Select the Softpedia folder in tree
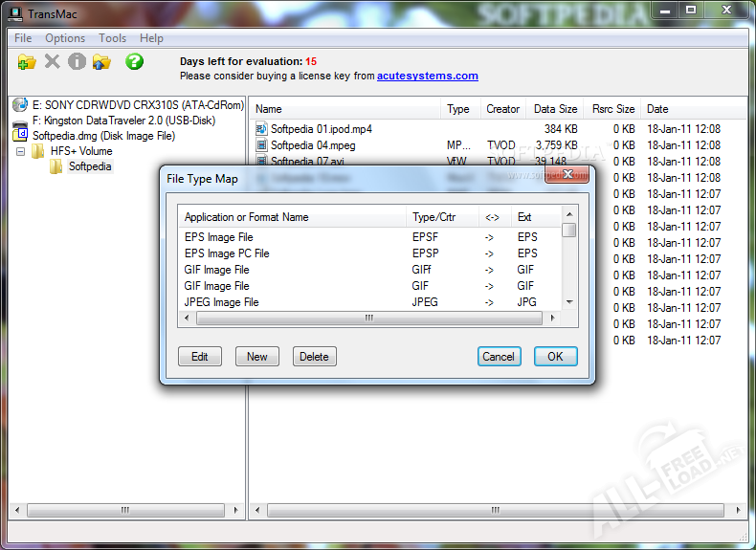756x550 pixels. pos(89,166)
